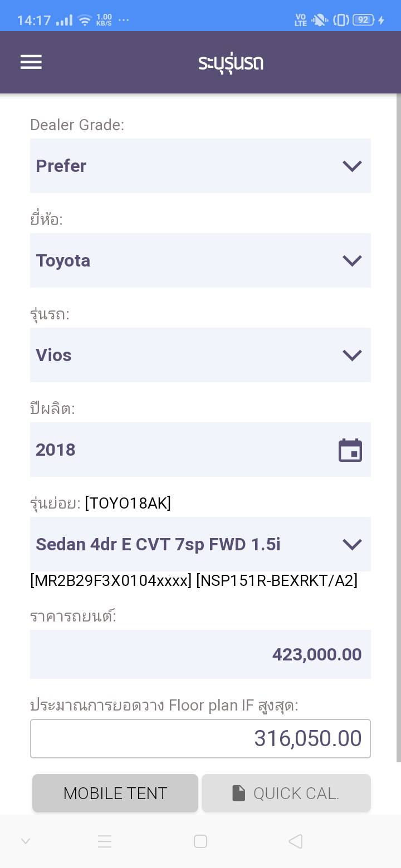The width and height of the screenshot is (401, 868).
Task: Open the hamburger navigation menu
Action: tap(31, 62)
